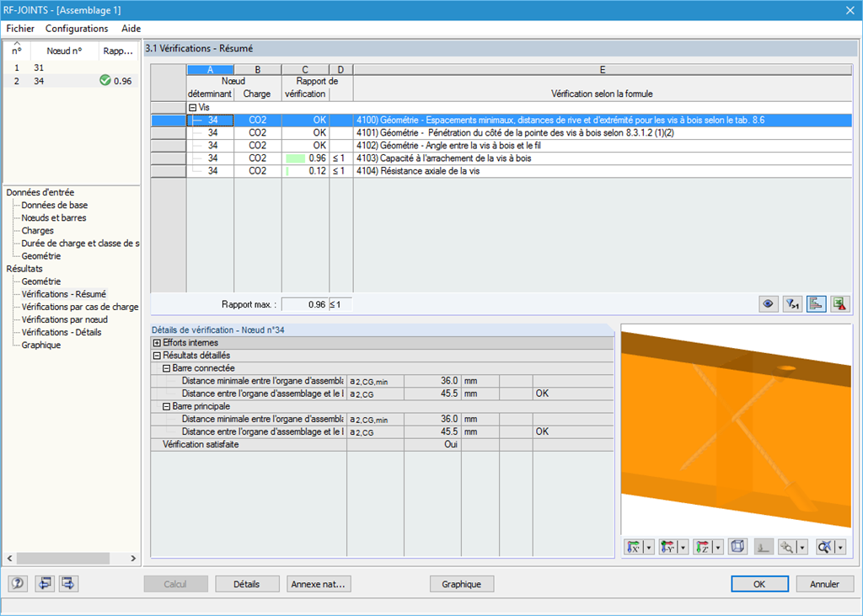This screenshot has height=616, width=863.
Task: Confirm with the OK button
Action: pyautogui.click(x=759, y=584)
